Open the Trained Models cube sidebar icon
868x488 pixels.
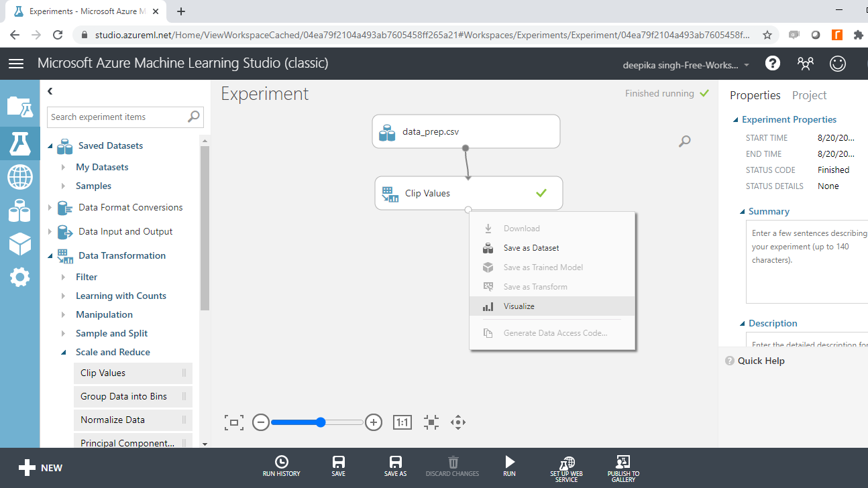tap(19, 244)
